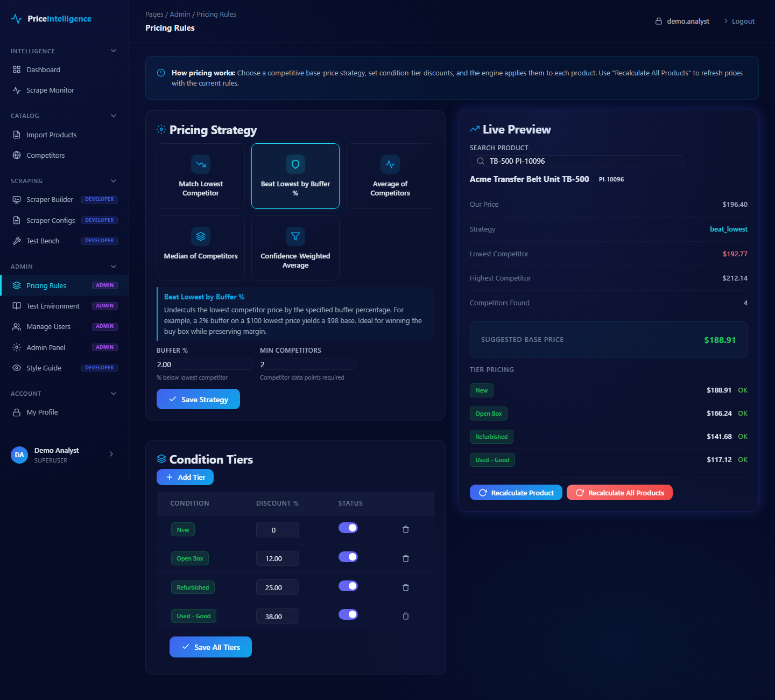Delete the Open Box condition tier
Viewport: 775px width, 700px height.
pyautogui.click(x=406, y=558)
